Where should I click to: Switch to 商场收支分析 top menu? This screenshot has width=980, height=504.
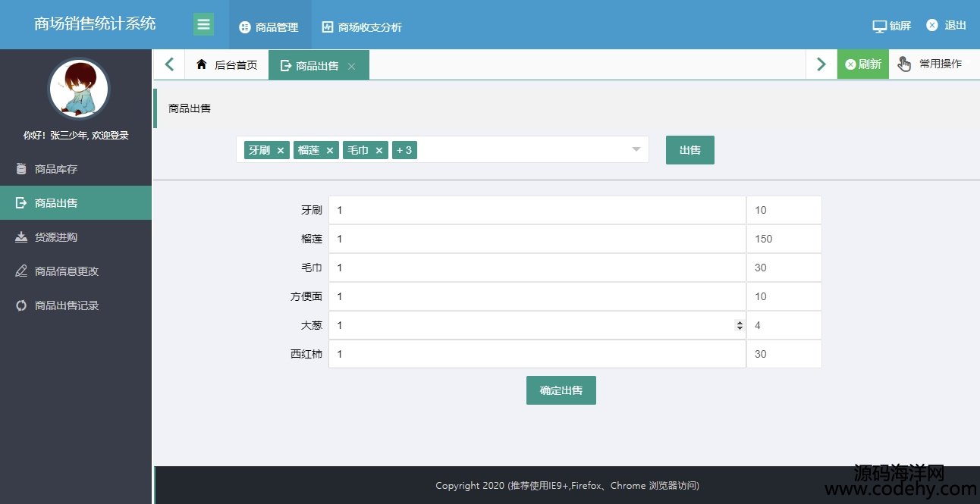pyautogui.click(x=362, y=27)
